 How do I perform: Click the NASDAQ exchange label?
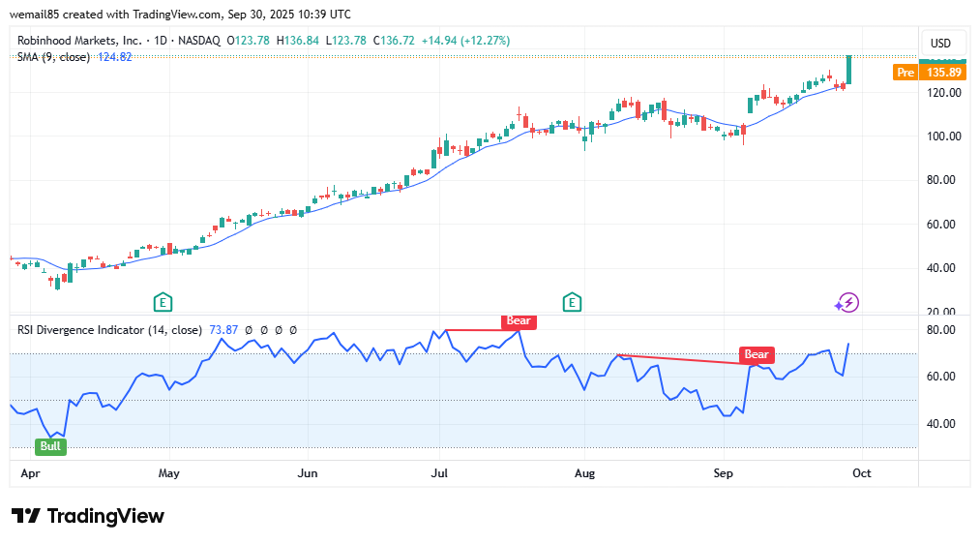point(207,41)
